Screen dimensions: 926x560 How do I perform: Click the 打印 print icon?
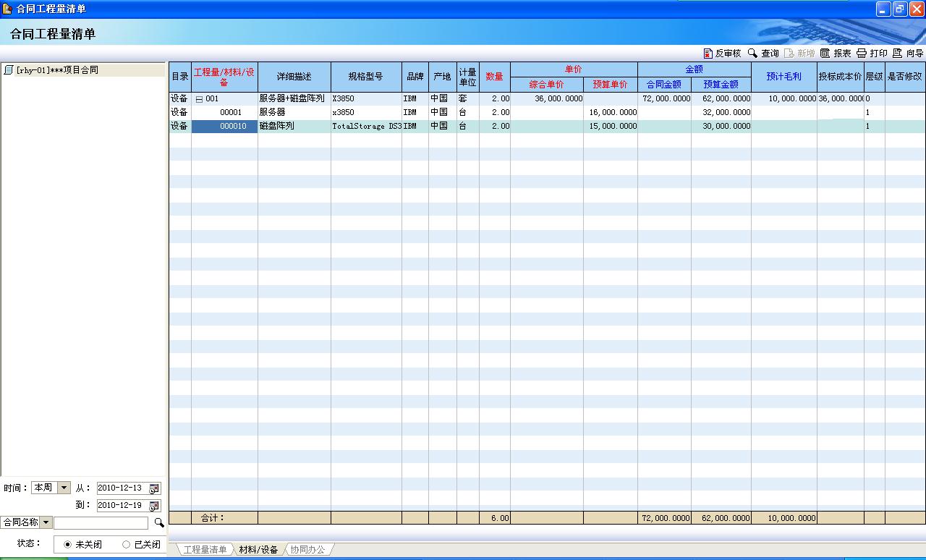[862, 54]
